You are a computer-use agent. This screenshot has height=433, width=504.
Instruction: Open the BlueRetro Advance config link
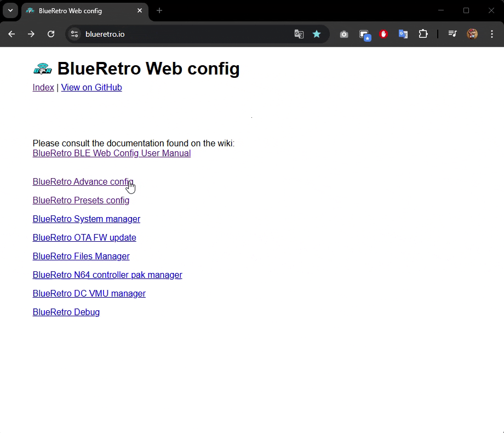pos(82,182)
